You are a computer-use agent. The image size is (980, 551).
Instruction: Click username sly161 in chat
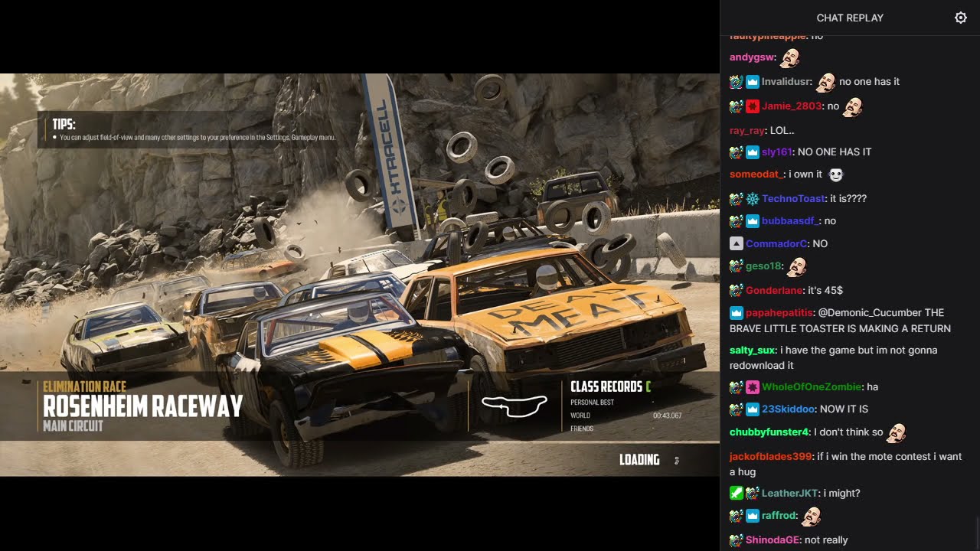tap(776, 152)
